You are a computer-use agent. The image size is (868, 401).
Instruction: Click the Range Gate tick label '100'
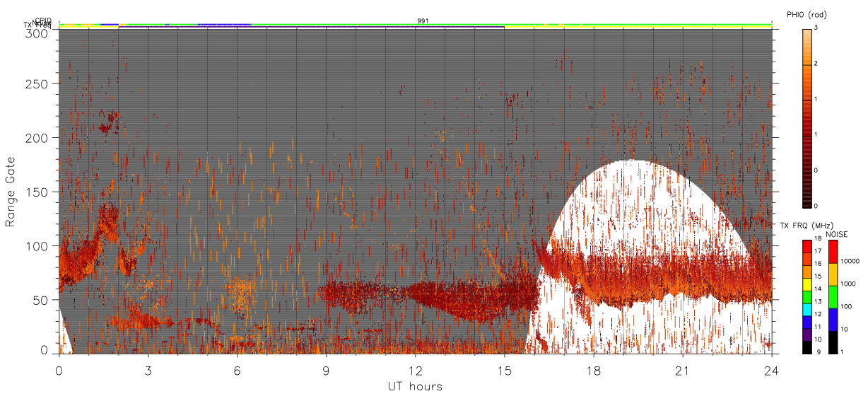click(38, 246)
